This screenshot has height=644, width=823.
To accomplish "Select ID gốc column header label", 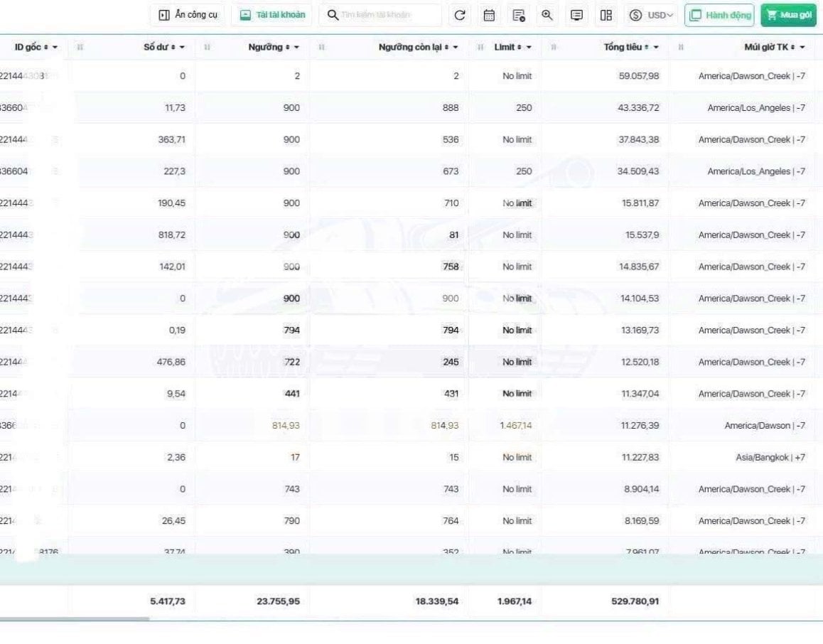I will point(27,47).
